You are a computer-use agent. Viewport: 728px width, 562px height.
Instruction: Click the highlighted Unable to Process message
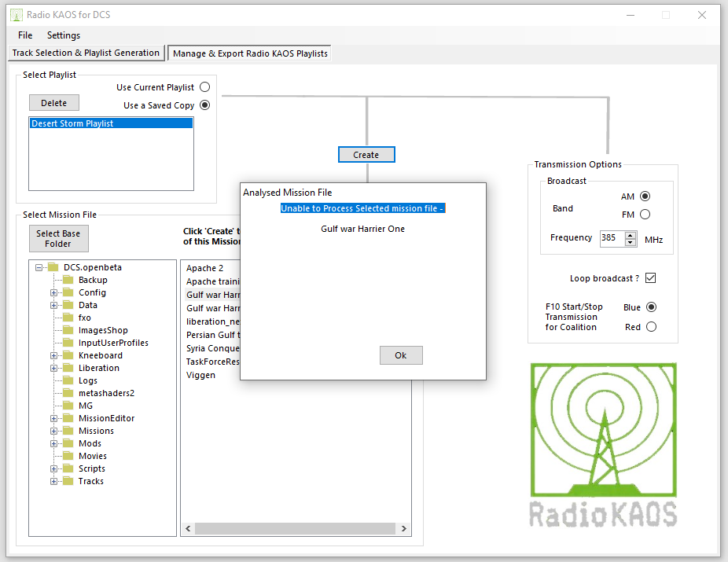[x=362, y=208]
